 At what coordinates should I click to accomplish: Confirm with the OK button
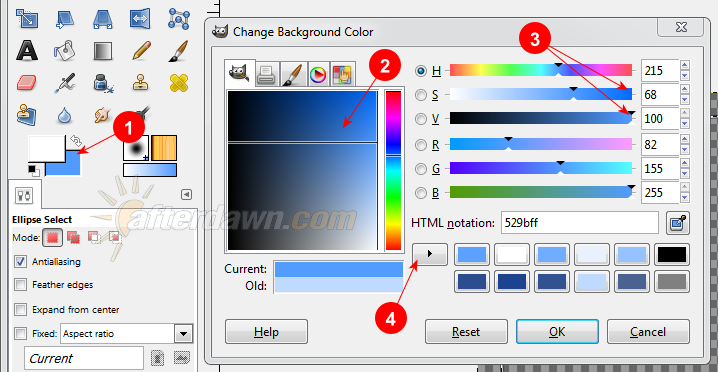[557, 331]
